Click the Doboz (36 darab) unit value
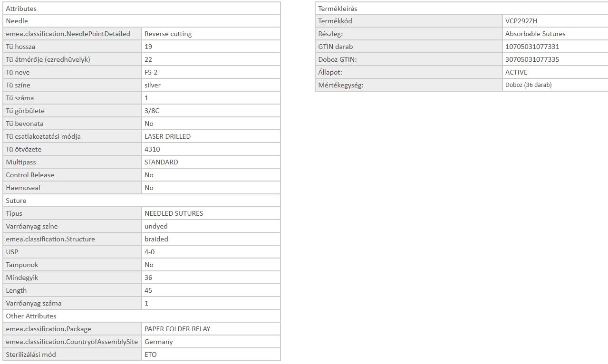Screen dimensions: 608x364 click(528, 85)
